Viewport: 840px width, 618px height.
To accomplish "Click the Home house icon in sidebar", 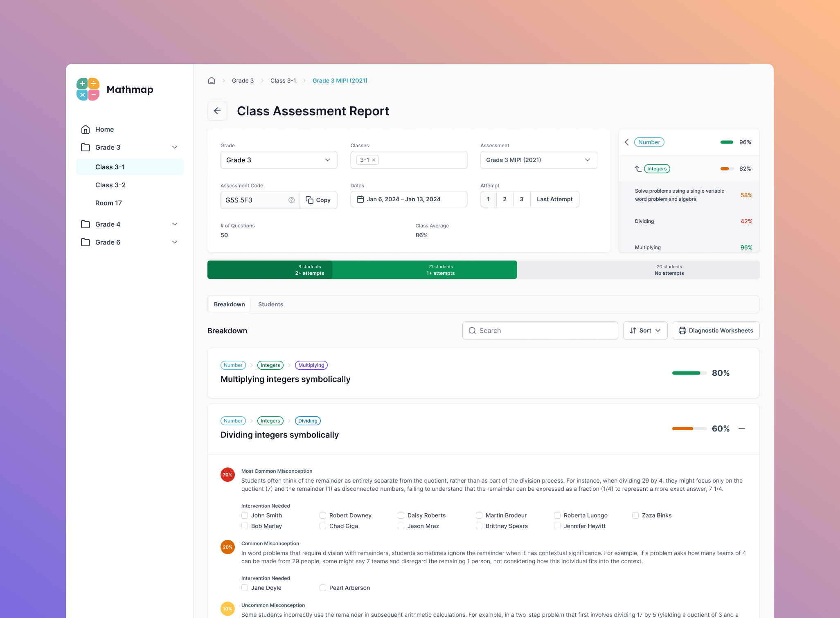I will pyautogui.click(x=86, y=129).
